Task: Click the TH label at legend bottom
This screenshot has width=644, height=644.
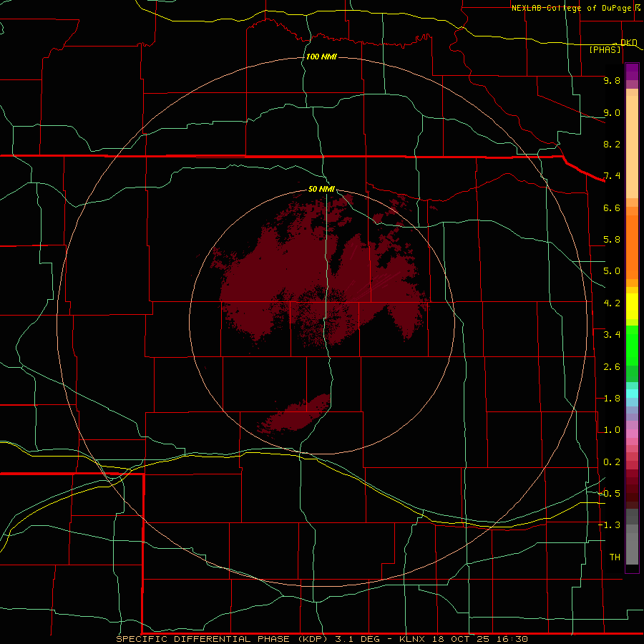Action: click(x=615, y=557)
